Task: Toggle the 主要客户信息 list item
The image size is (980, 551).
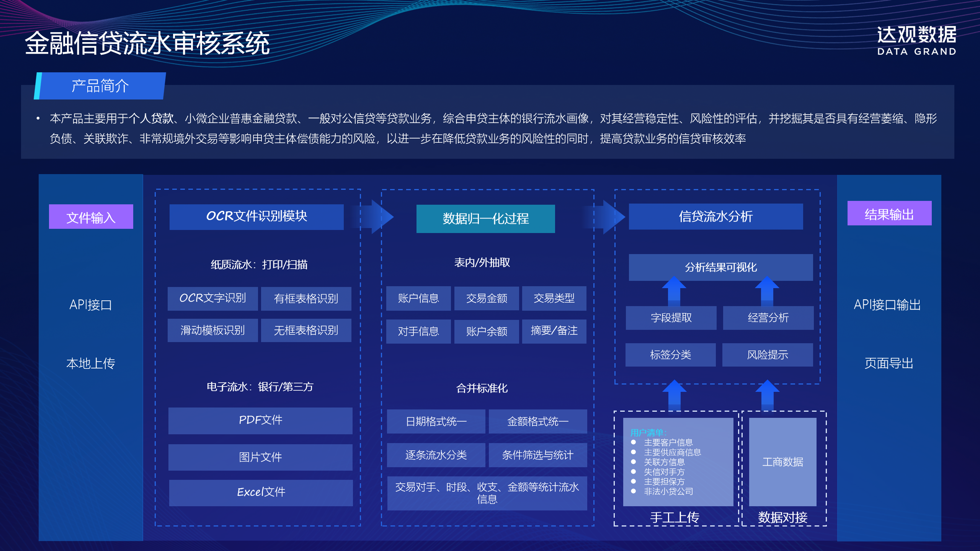Action: tap(669, 443)
